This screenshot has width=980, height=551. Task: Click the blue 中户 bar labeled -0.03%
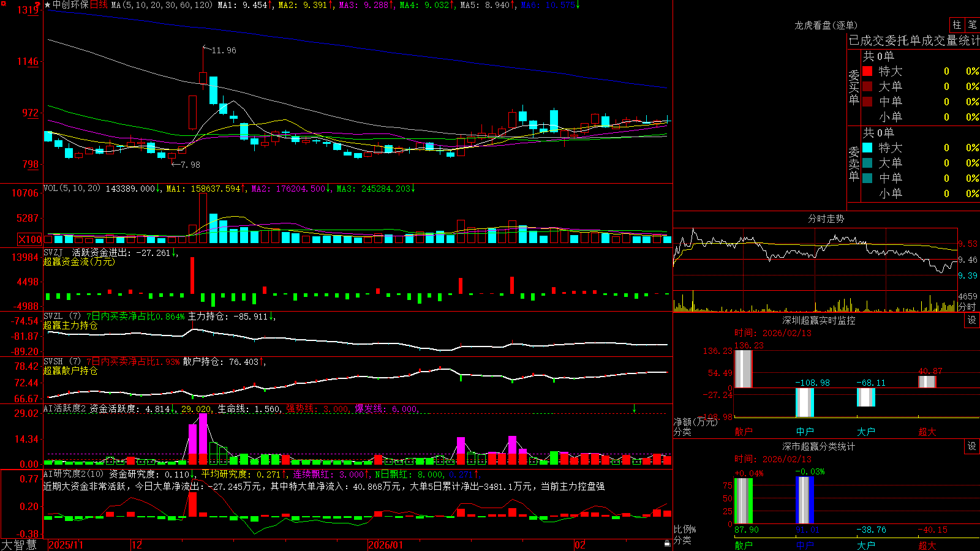click(805, 500)
